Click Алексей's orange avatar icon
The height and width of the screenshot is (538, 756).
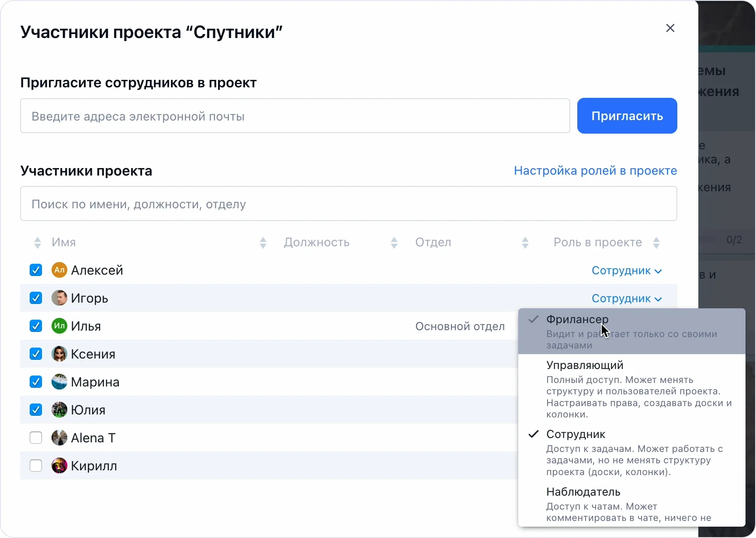tap(59, 270)
